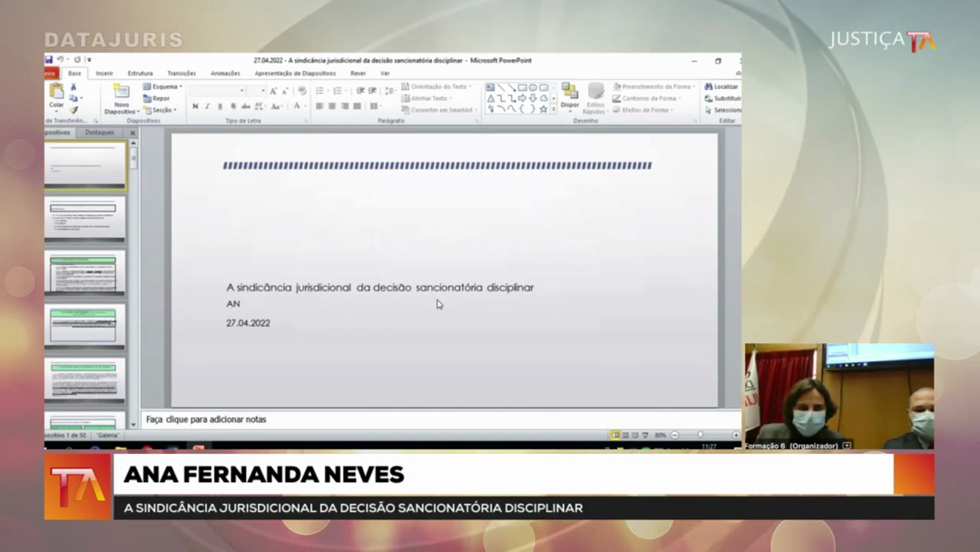Open the font name combo box
This screenshot has width=980, height=552.
tap(218, 91)
